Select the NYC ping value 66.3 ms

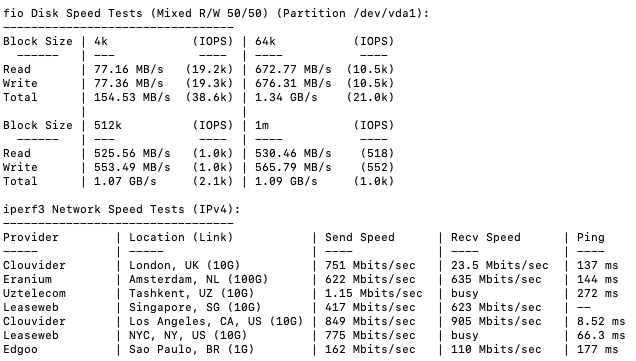601,335
